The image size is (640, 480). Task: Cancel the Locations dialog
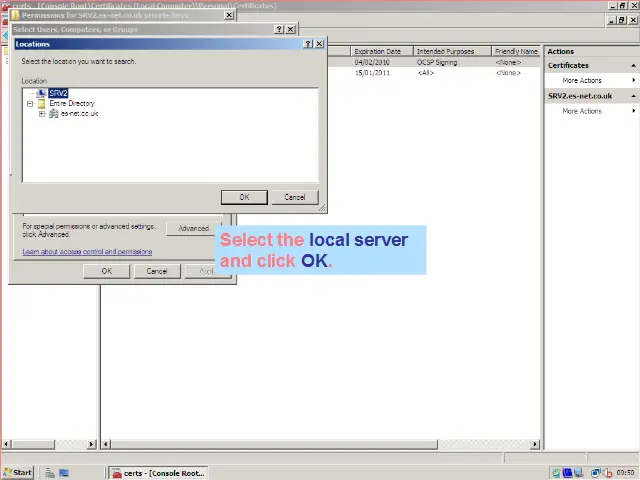pos(294,197)
